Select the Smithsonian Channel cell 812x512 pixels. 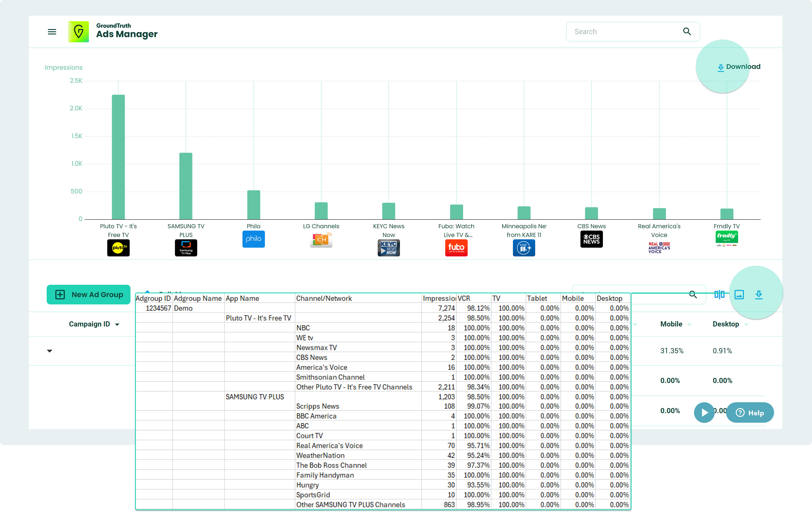coord(358,377)
